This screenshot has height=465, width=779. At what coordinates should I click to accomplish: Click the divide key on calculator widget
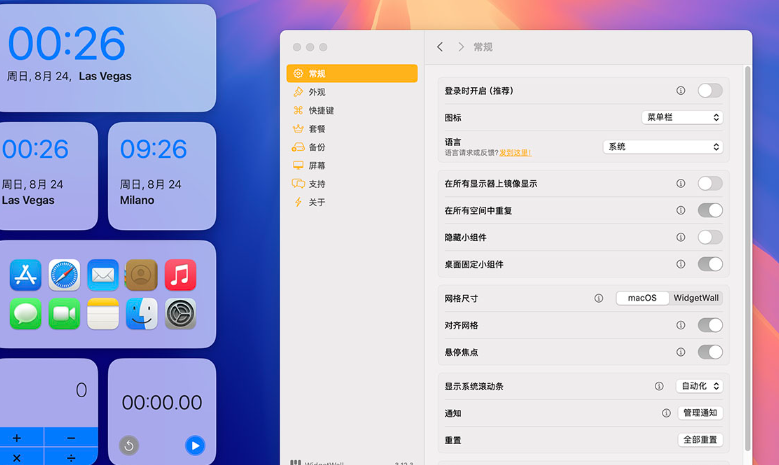click(71, 457)
